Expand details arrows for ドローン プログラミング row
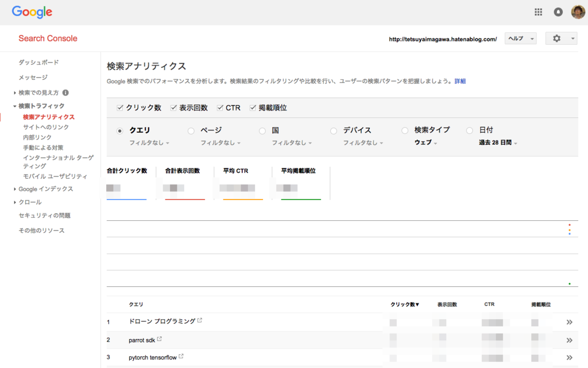 569,322
